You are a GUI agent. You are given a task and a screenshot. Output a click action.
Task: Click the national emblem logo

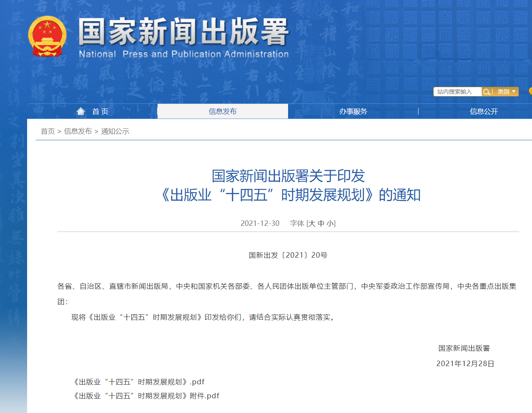[x=47, y=36]
